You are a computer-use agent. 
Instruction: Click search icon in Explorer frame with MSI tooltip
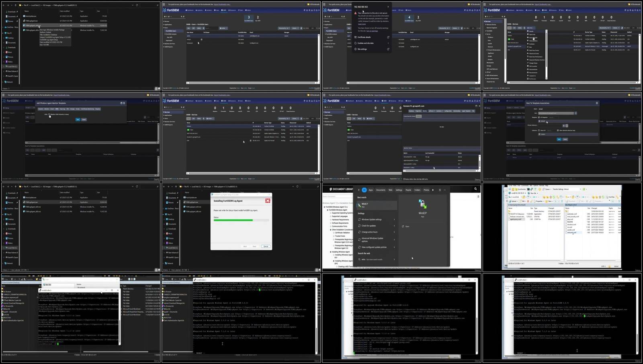pyautogui.click(x=158, y=5)
